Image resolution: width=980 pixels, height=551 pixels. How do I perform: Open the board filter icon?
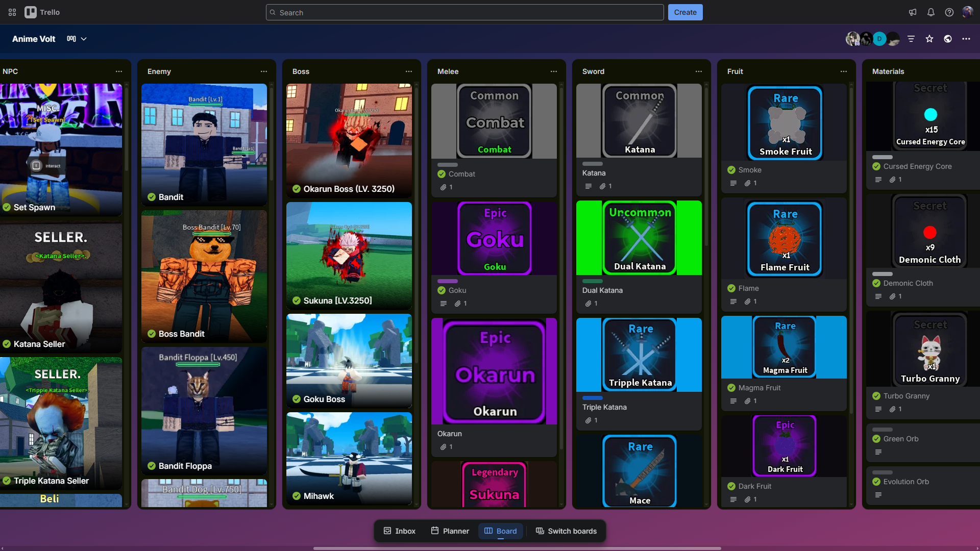pos(912,39)
